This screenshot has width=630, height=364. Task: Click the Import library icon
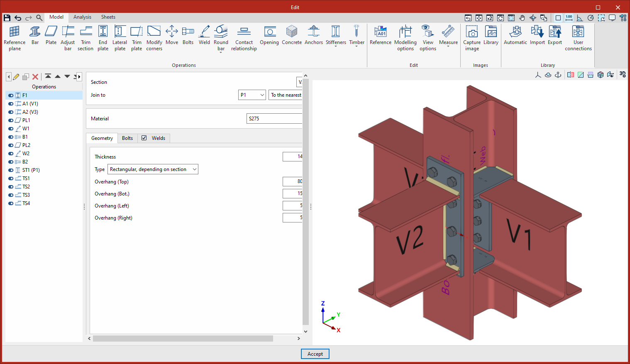[537, 32]
